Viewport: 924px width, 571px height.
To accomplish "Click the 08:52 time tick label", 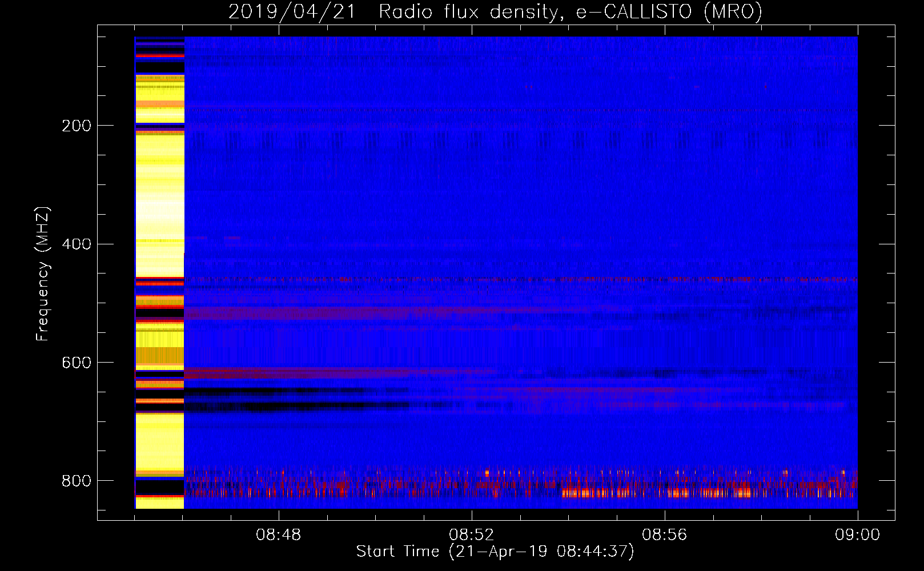I will (x=471, y=535).
